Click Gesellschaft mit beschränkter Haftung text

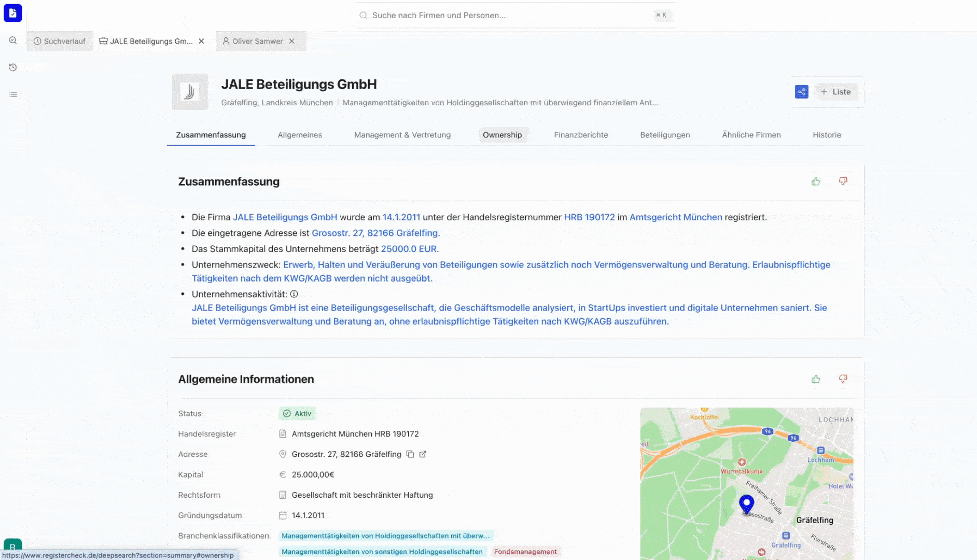pos(362,495)
